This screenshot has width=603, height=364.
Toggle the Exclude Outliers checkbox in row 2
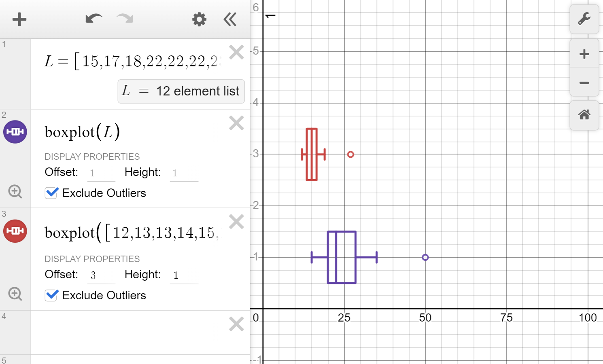point(51,193)
